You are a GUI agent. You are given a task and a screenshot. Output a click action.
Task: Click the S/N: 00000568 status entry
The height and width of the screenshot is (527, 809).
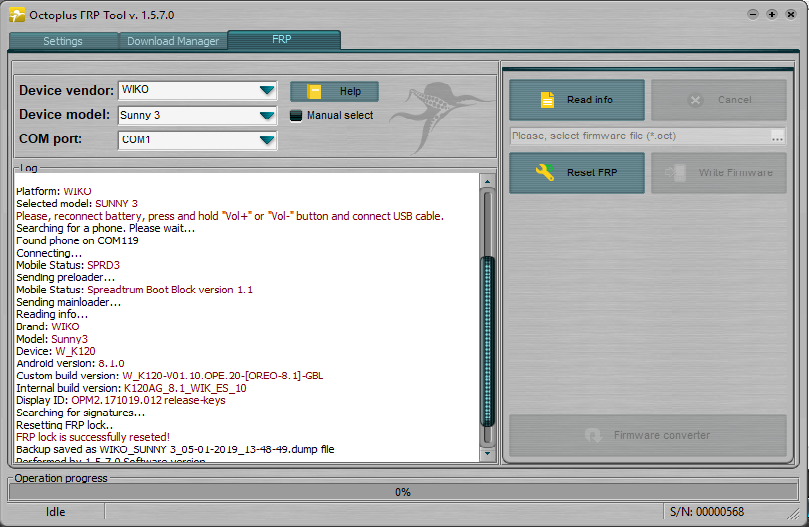coord(707,512)
